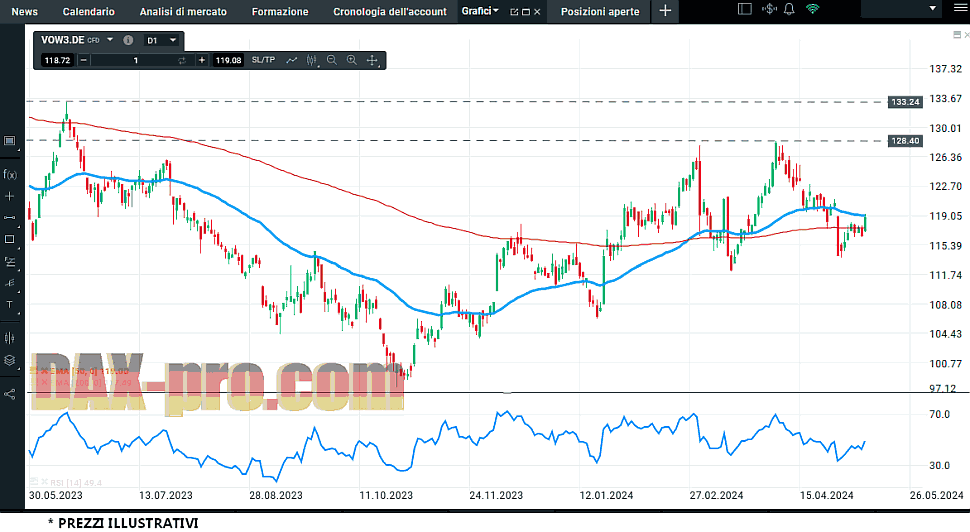This screenshot has height=532, width=970.
Task: Select the rectangle shape tool
Action: point(9,239)
